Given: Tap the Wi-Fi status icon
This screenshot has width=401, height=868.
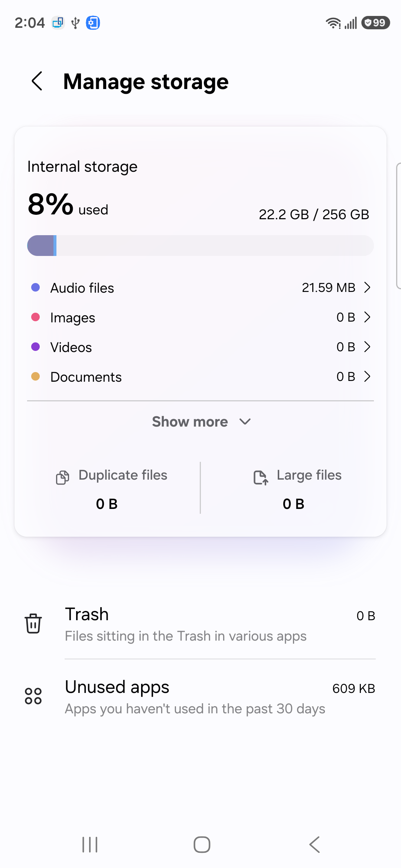Looking at the screenshot, I should click(x=333, y=23).
